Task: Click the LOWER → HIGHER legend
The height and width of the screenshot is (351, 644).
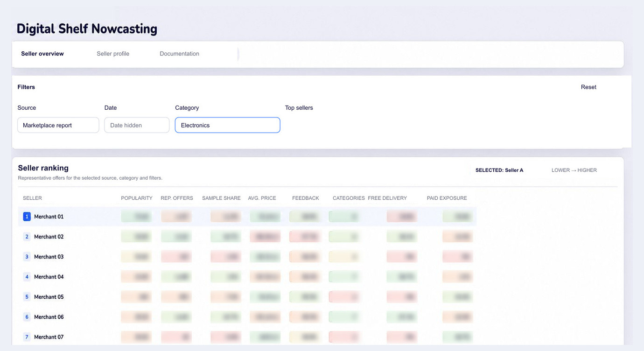Action: [x=574, y=170]
